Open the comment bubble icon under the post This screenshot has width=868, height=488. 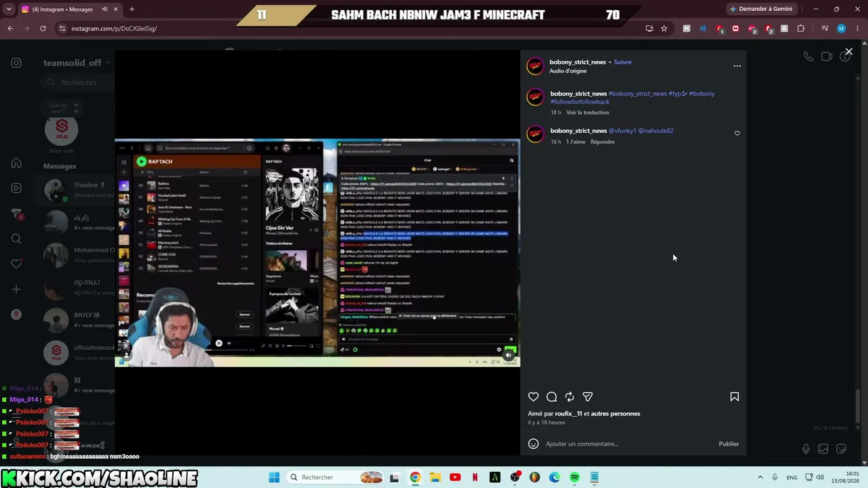552,397
